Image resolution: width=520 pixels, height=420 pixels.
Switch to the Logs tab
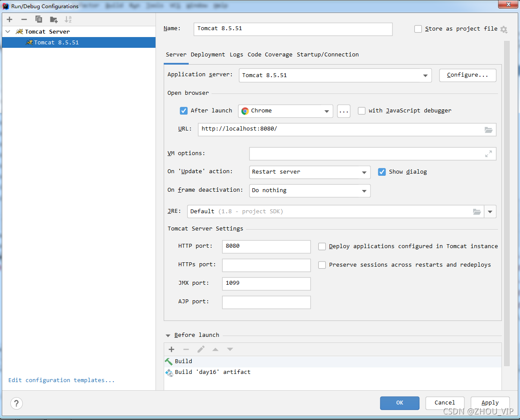(x=237, y=55)
